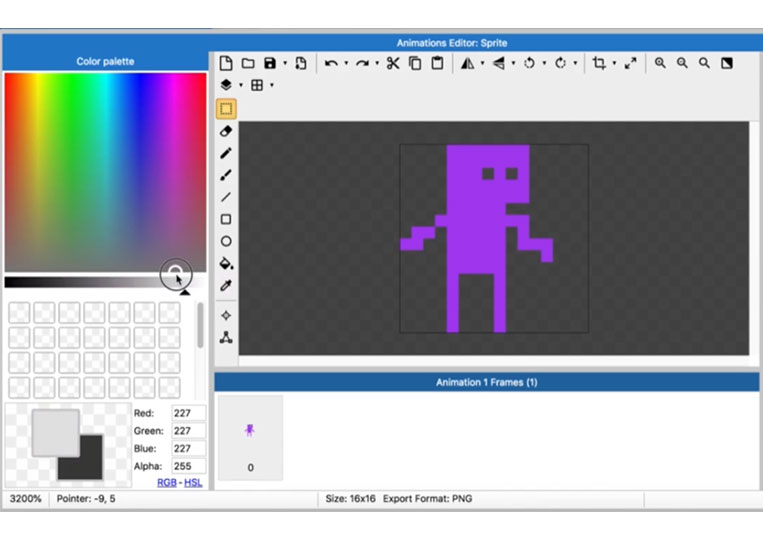Image resolution: width=763 pixels, height=541 pixels.
Task: Toggle the canvas background contrast icon
Action: click(727, 63)
